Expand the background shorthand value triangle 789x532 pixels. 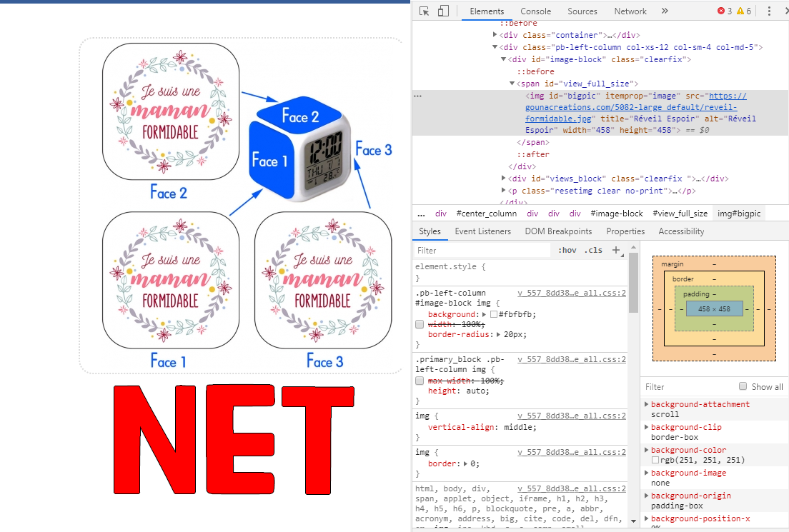(x=484, y=314)
